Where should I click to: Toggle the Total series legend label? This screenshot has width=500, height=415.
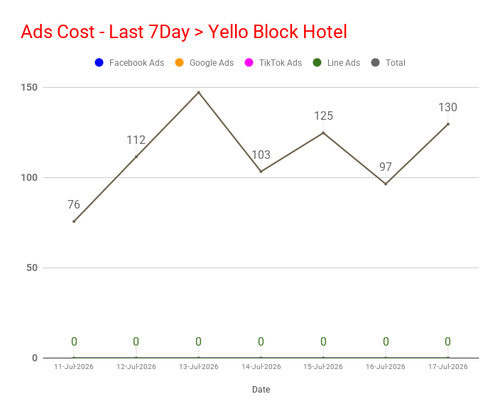[x=395, y=63]
